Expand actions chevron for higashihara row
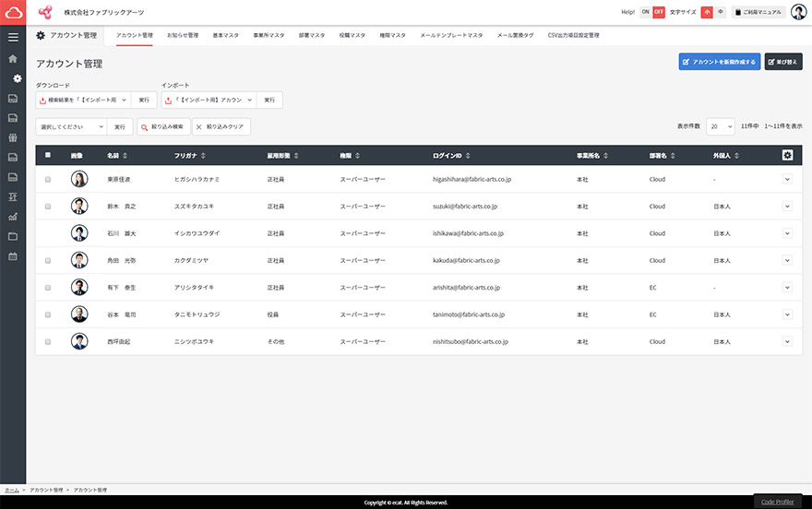Screen dimensions: 812x509 pyautogui.click(x=787, y=179)
